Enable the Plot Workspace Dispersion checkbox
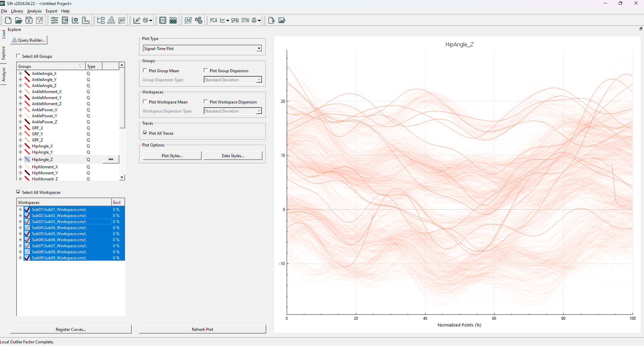Viewport: 644px width, 346px height. coord(206,102)
